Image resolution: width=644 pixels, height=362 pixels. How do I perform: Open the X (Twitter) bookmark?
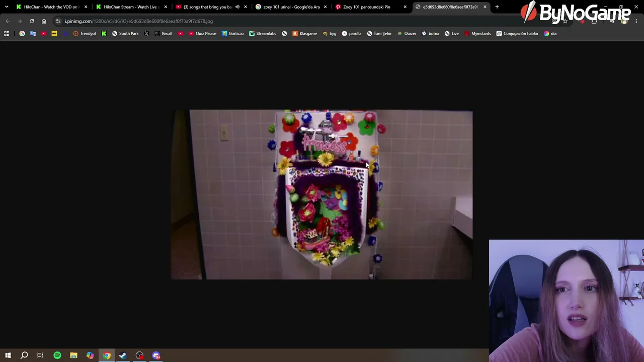point(146,34)
